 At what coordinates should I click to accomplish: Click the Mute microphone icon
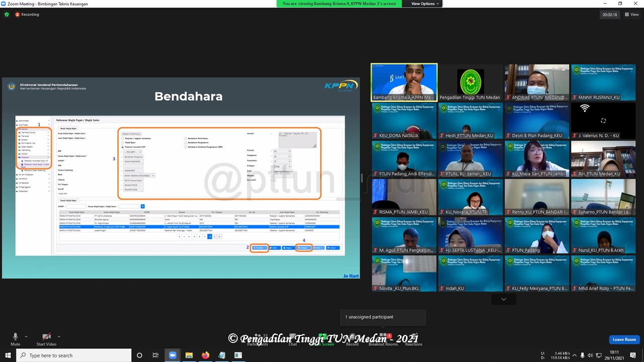[x=15, y=337]
